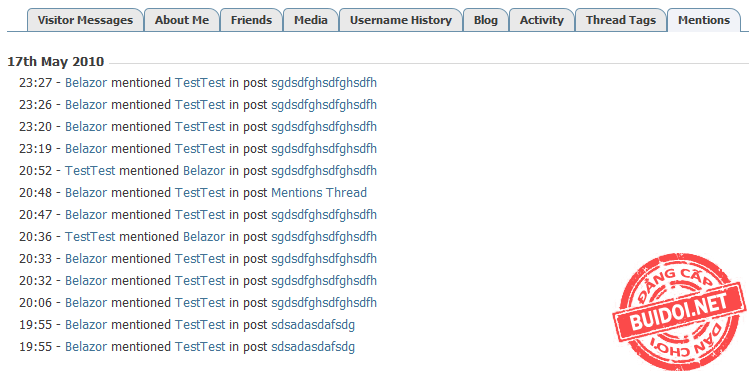Click Belazor in the 20:33 mention
Screen dimensions: 749x371
[x=86, y=258]
